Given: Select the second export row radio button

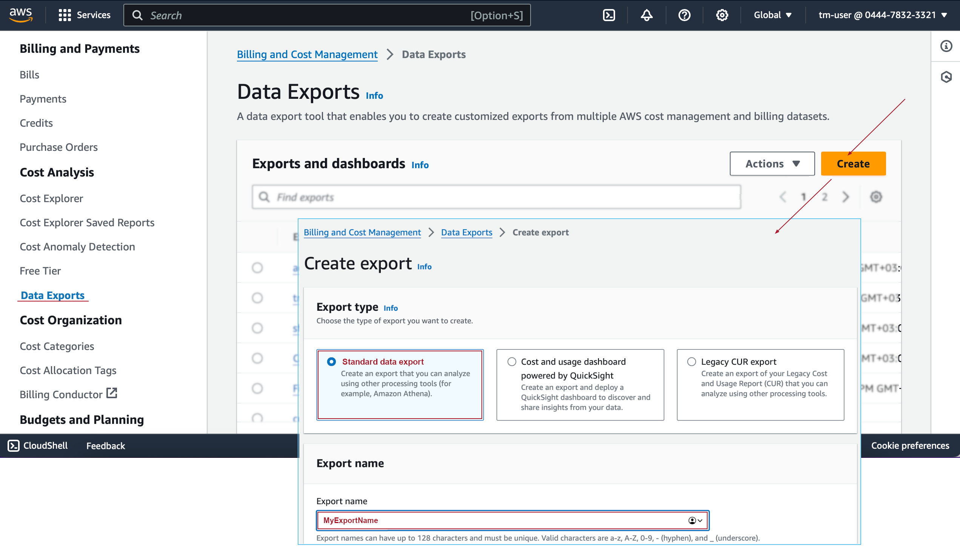Looking at the screenshot, I should [x=257, y=298].
